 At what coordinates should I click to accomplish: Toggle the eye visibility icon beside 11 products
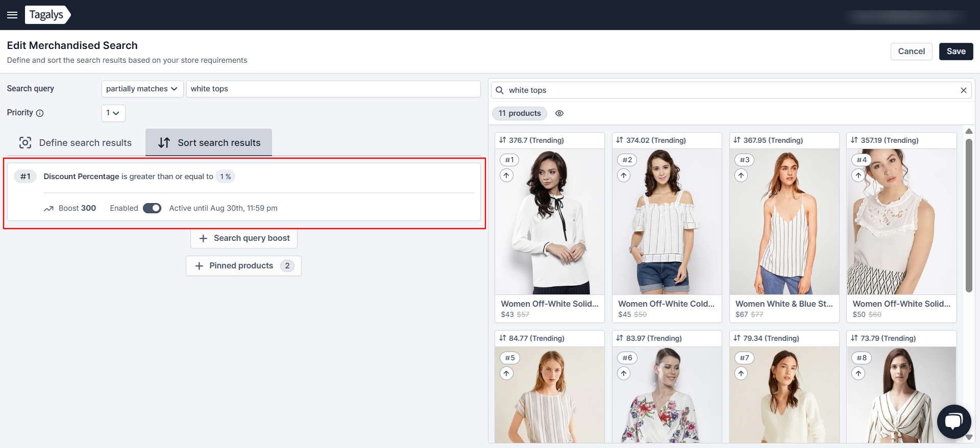click(x=559, y=113)
